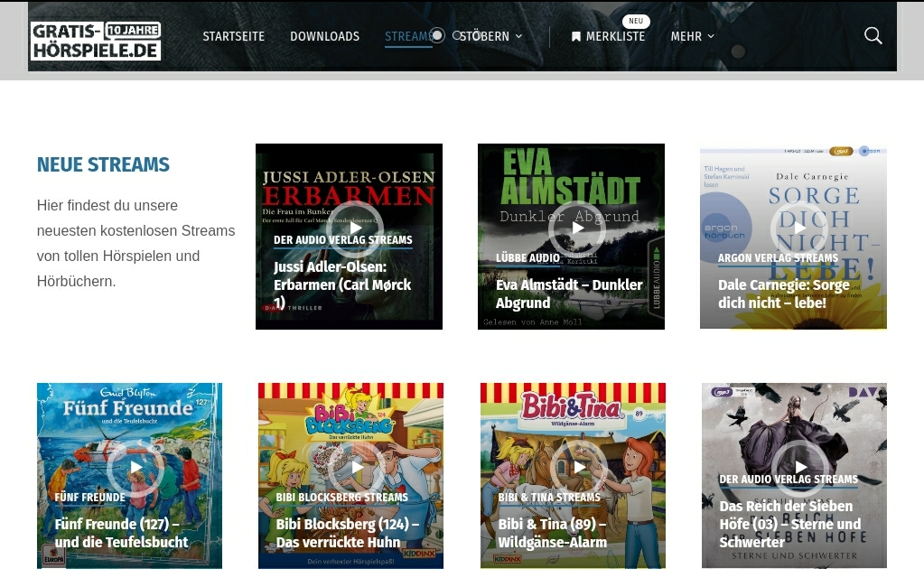The height and width of the screenshot is (578, 924).
Task: Open 'Der Audio Verlag Streams' on Sieben Höfe card
Action: tap(789, 480)
